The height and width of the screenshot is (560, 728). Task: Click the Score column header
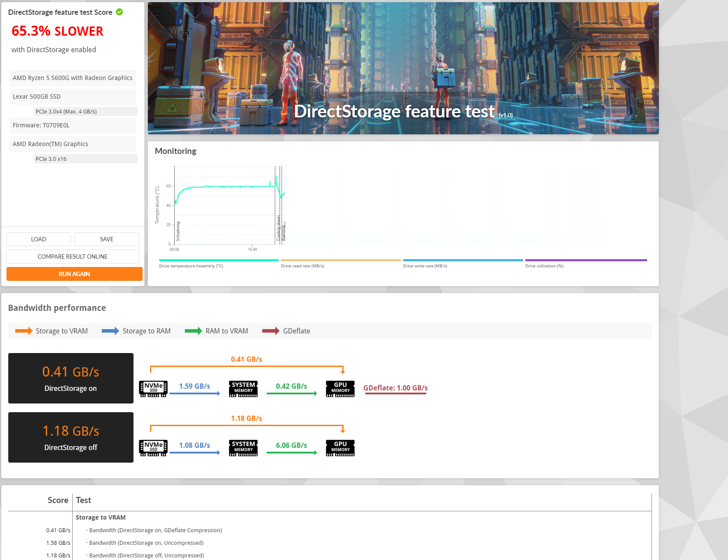coord(58,500)
